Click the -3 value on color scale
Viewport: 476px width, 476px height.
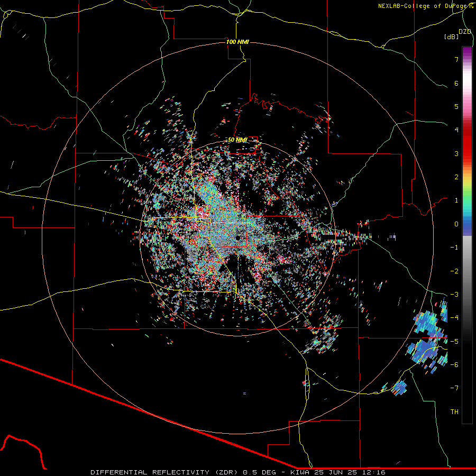click(x=454, y=294)
